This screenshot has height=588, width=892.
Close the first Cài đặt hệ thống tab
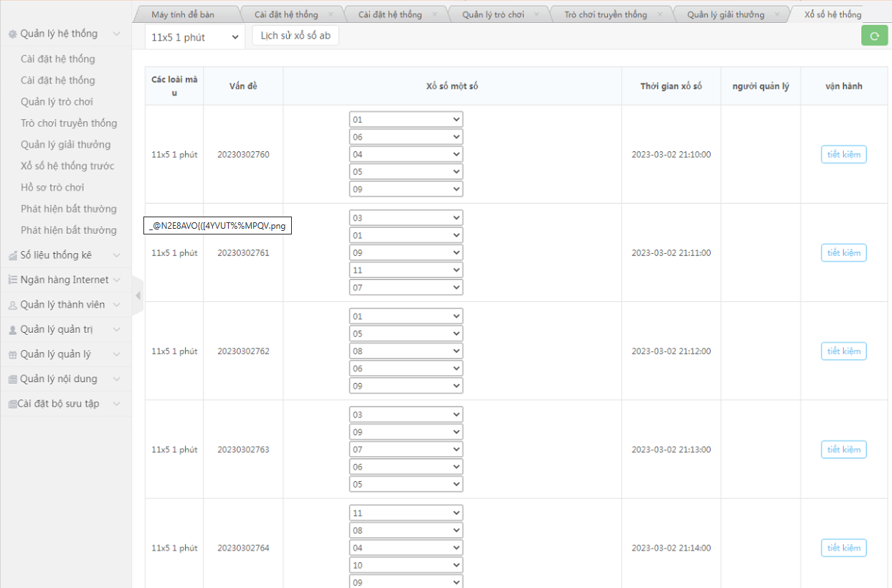pyautogui.click(x=330, y=14)
